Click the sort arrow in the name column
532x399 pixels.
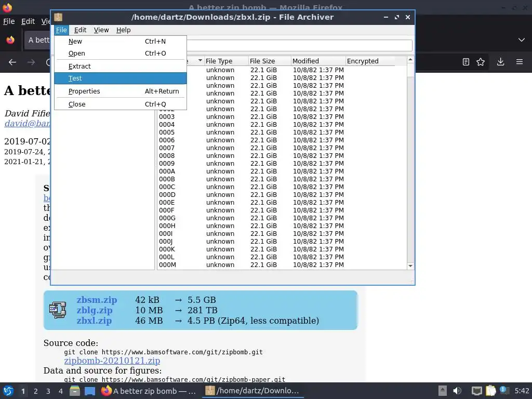pyautogui.click(x=200, y=60)
